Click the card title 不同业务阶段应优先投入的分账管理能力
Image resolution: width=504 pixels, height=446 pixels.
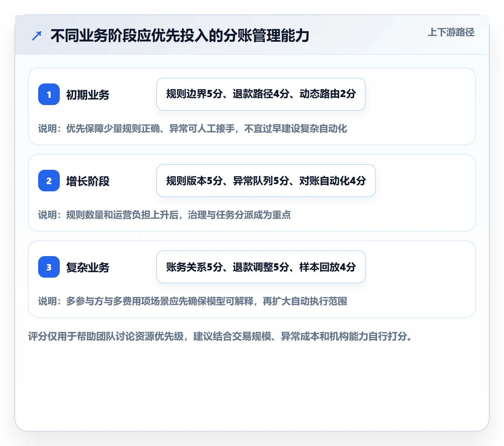tap(180, 36)
